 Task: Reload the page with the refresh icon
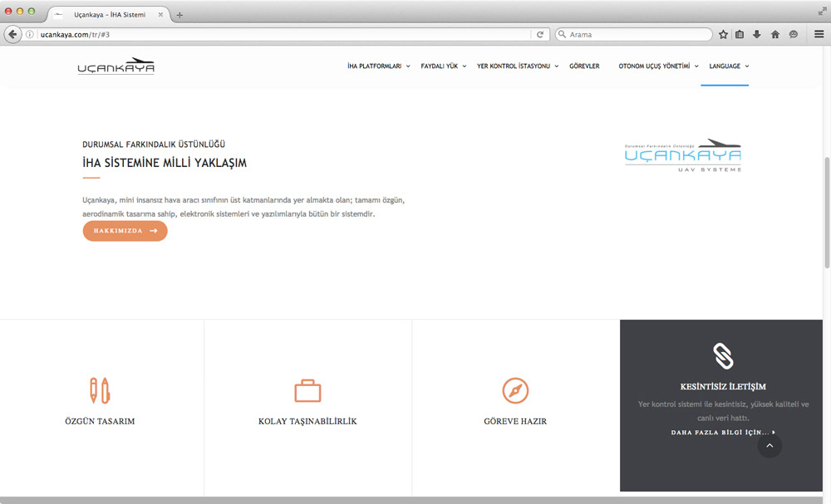point(540,34)
